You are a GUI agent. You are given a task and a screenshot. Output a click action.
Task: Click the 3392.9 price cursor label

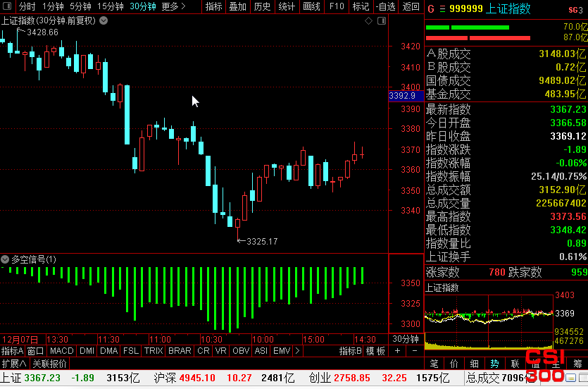(x=406, y=96)
